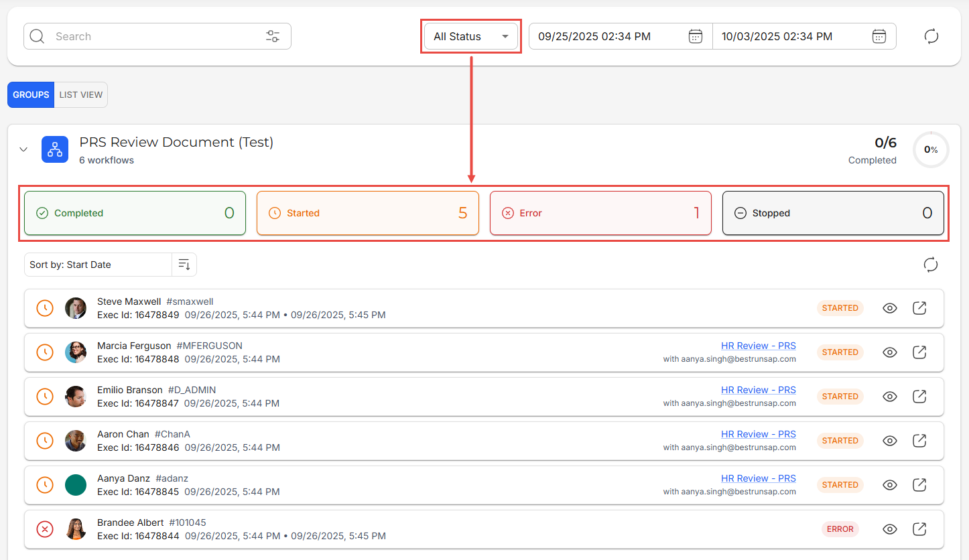
Task: Click the top refresh icon
Action: pos(931,36)
